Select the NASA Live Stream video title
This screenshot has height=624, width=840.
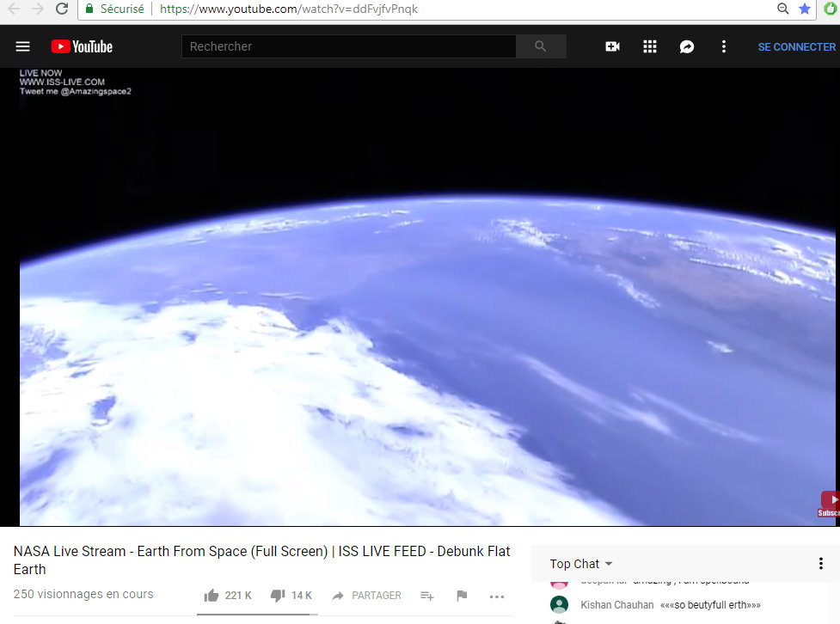click(261, 560)
